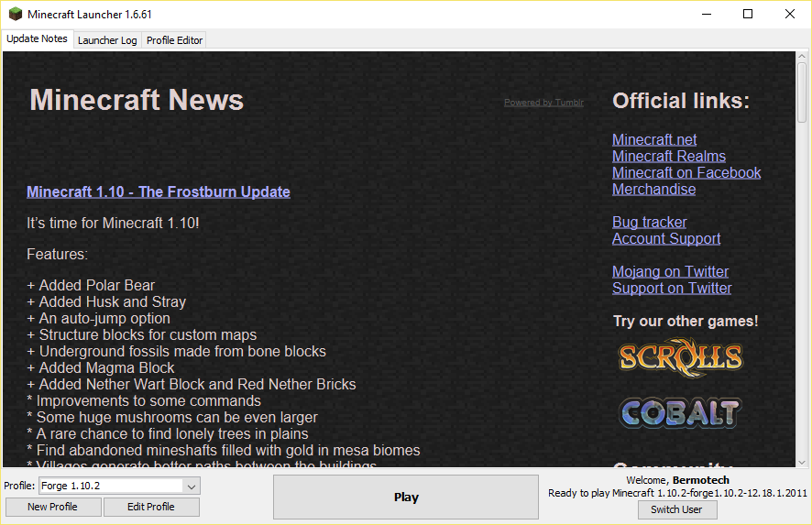Open the Profile Editor tab

pos(174,40)
